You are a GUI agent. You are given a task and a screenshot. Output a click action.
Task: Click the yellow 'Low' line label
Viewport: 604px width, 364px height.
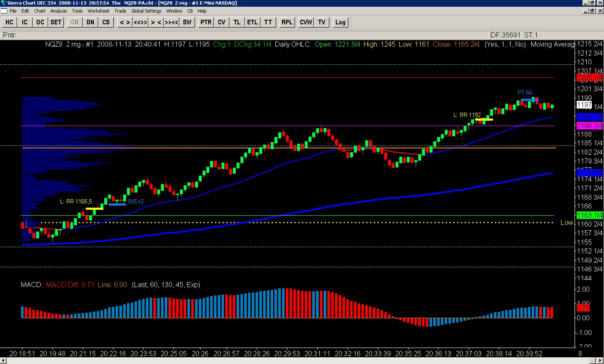point(567,222)
